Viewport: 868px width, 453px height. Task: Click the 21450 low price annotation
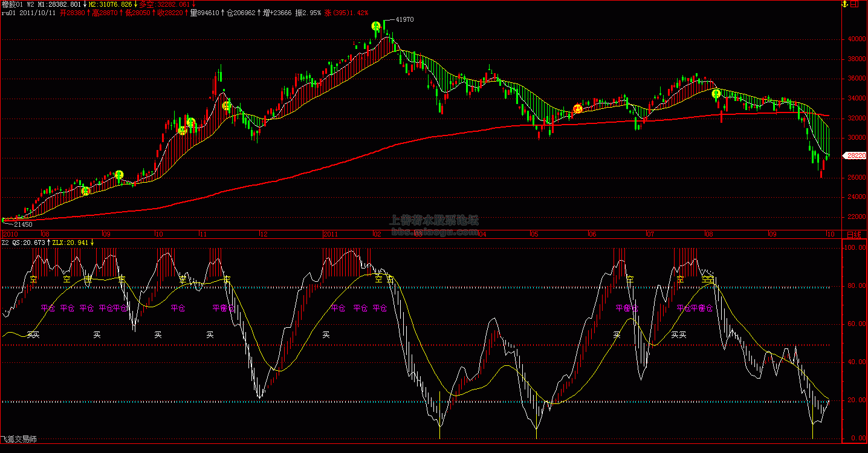click(22, 224)
